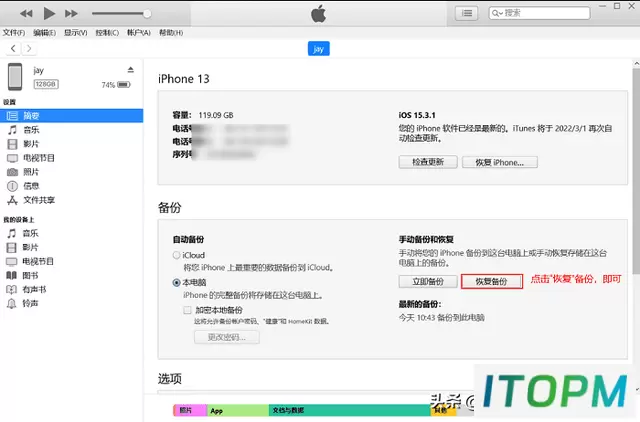Click the iOS 15.3.1 version text
This screenshot has height=422, width=640.
pyautogui.click(x=417, y=115)
